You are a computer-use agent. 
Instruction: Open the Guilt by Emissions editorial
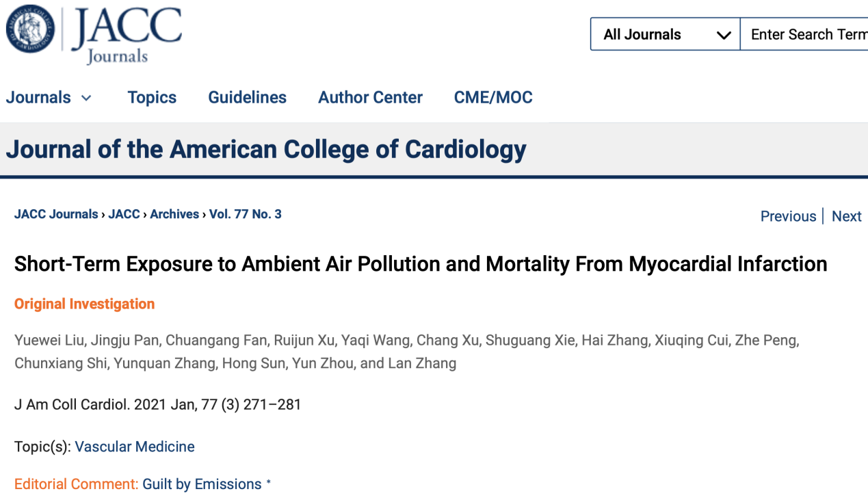(202, 484)
